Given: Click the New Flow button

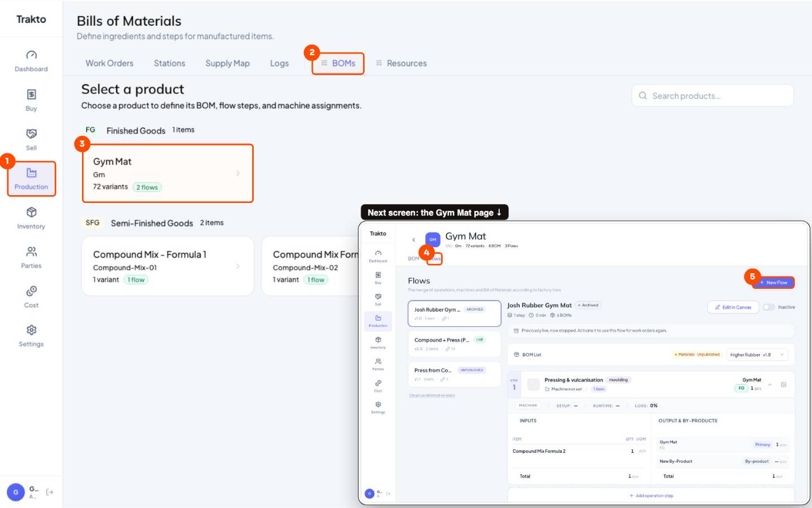Looking at the screenshot, I should pyautogui.click(x=774, y=283).
